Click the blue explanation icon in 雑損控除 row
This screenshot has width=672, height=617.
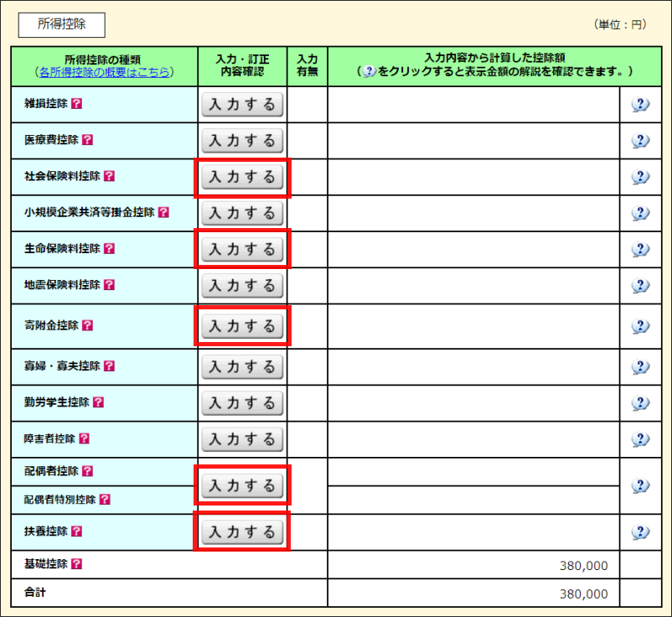[x=640, y=104]
